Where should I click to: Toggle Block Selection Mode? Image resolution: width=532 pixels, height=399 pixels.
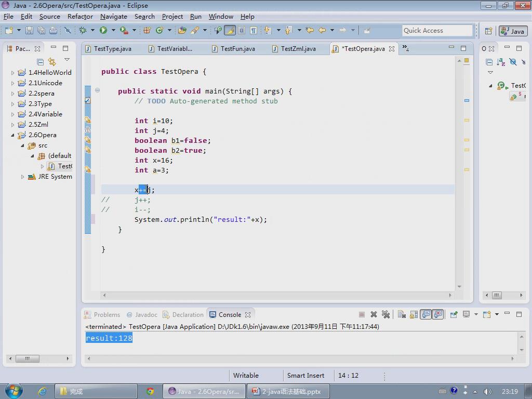pyautogui.click(x=242, y=31)
